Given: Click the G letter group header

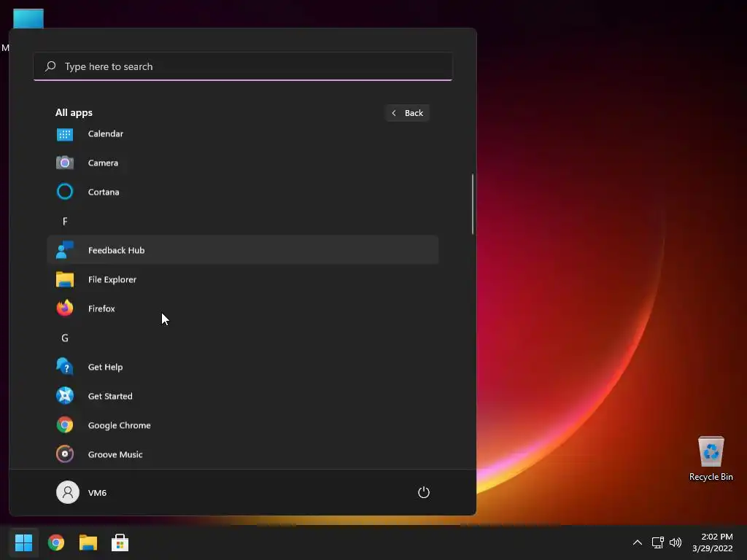Looking at the screenshot, I should click(x=65, y=338).
